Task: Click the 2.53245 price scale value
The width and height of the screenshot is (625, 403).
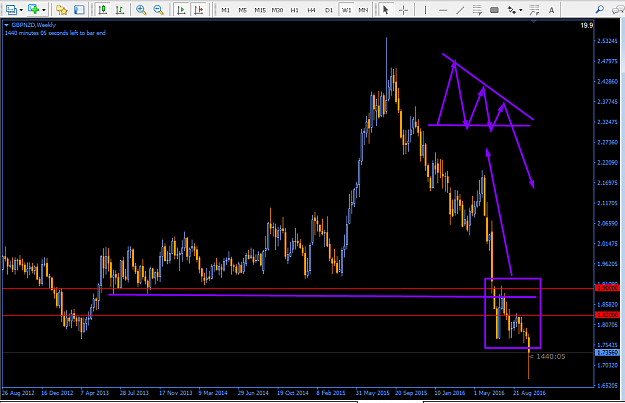Action: pyautogui.click(x=607, y=41)
